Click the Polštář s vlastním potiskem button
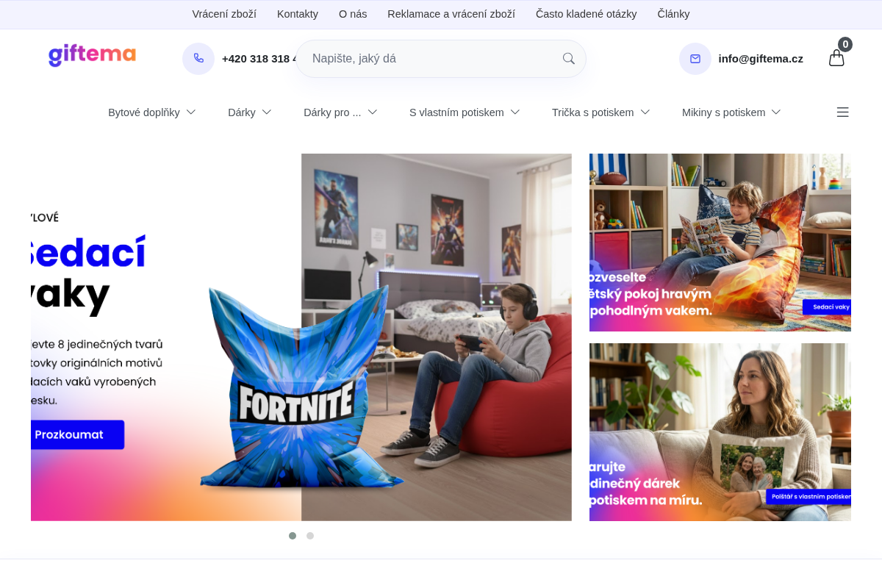Viewport: 882px width, 588px height. point(808,497)
